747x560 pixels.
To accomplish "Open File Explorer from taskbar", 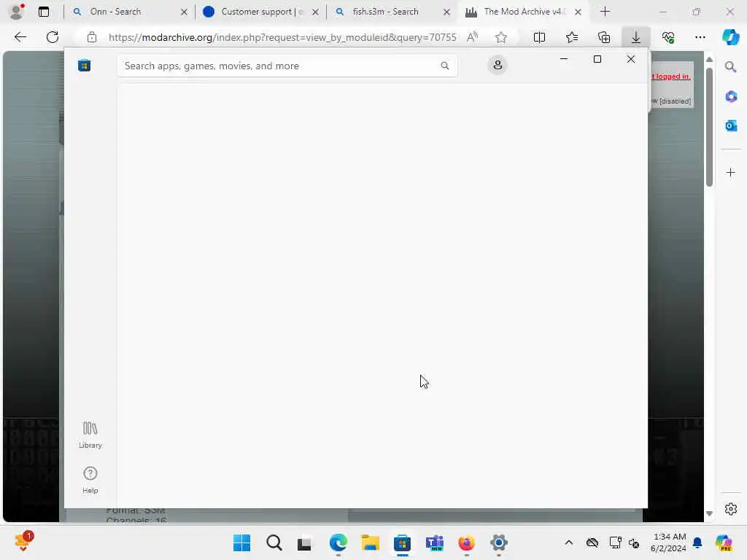I will pyautogui.click(x=370, y=542).
